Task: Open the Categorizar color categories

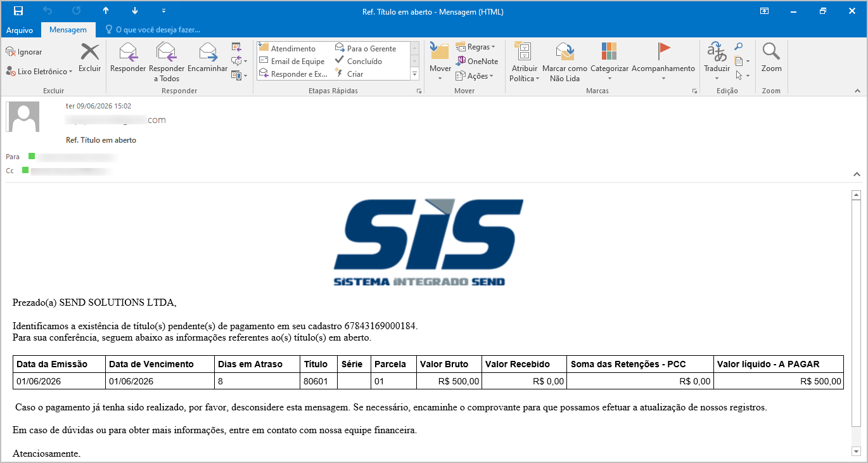Action: click(609, 62)
